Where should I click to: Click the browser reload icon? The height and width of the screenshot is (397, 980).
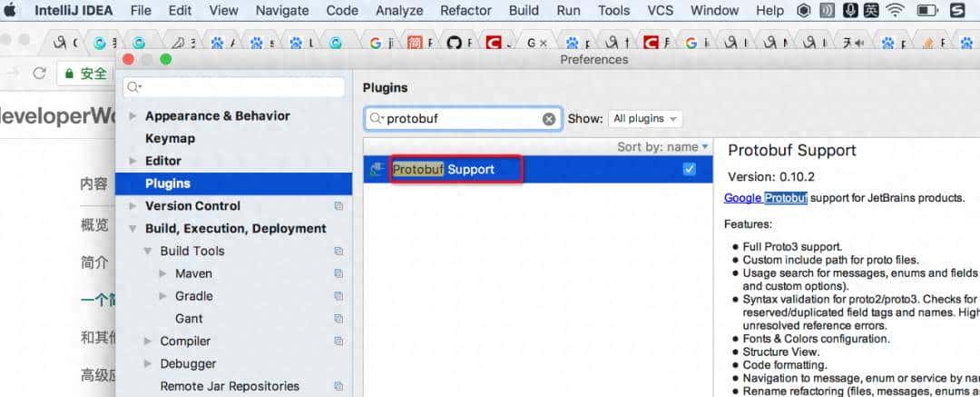39,74
